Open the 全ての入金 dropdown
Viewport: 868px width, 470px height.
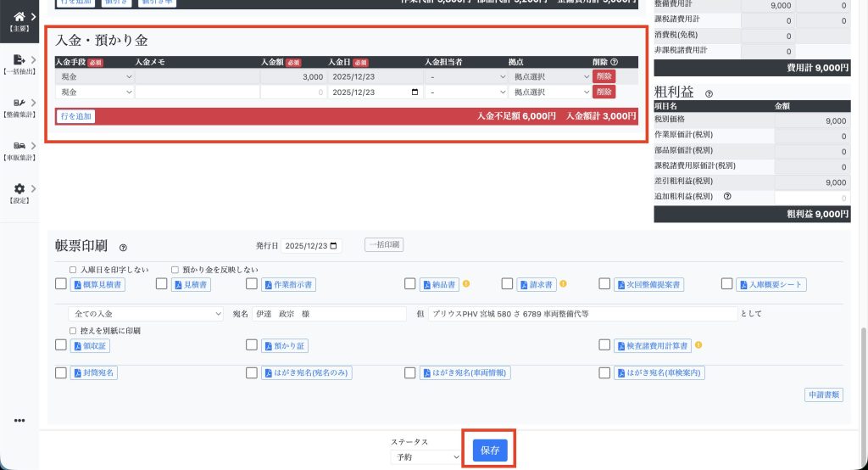[147, 314]
